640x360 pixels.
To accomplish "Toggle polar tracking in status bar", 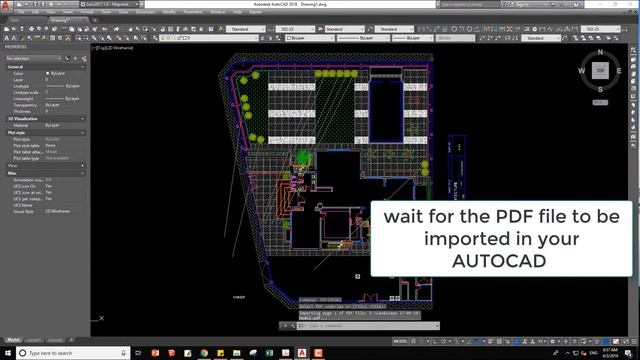I will pos(443,341).
